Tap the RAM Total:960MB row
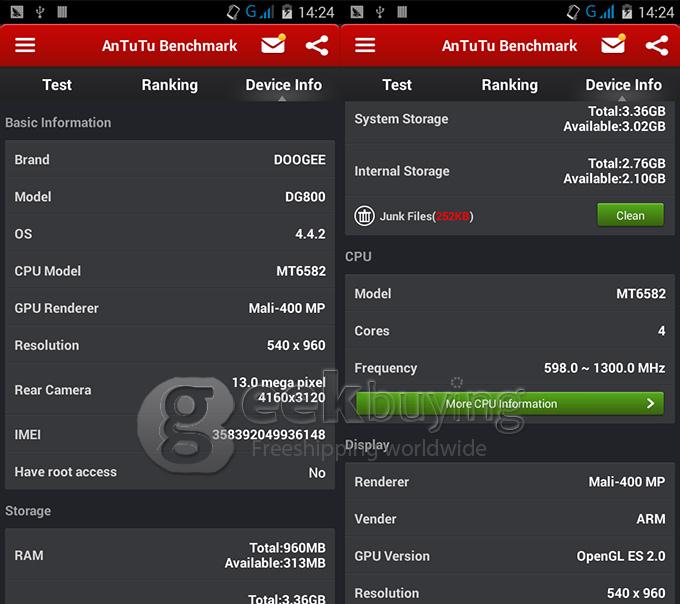 (170, 555)
